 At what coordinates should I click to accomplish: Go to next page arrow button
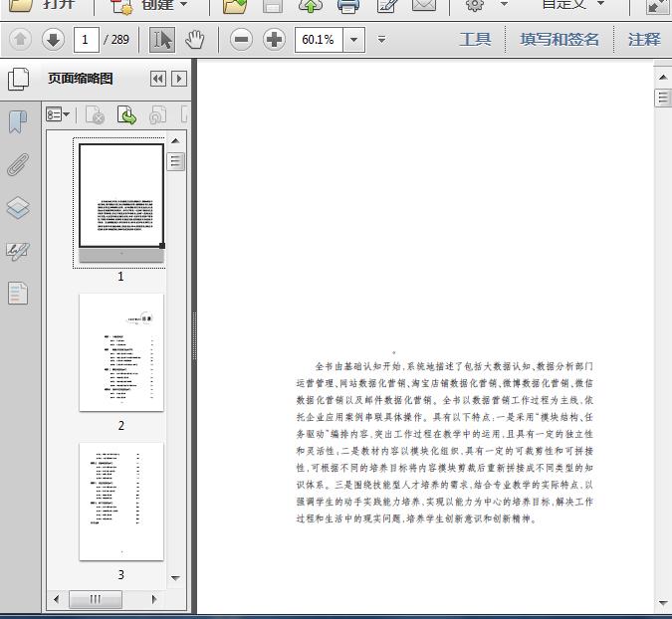click(x=53, y=40)
